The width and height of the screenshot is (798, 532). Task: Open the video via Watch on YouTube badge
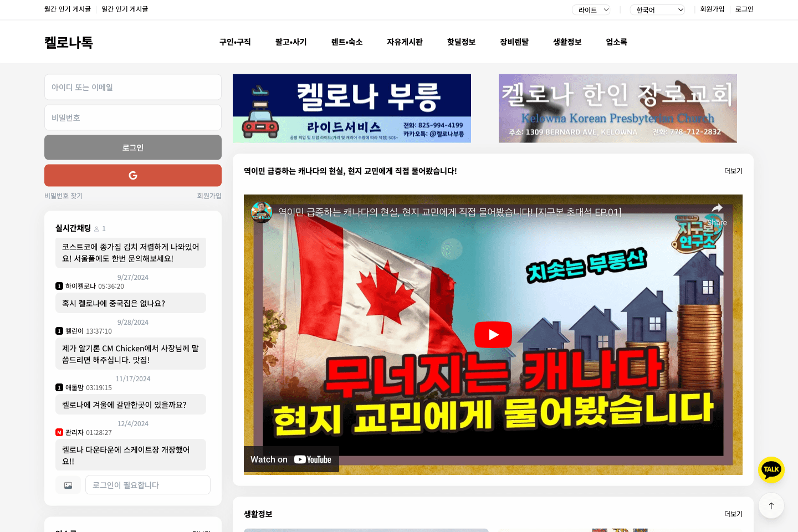[291, 459]
